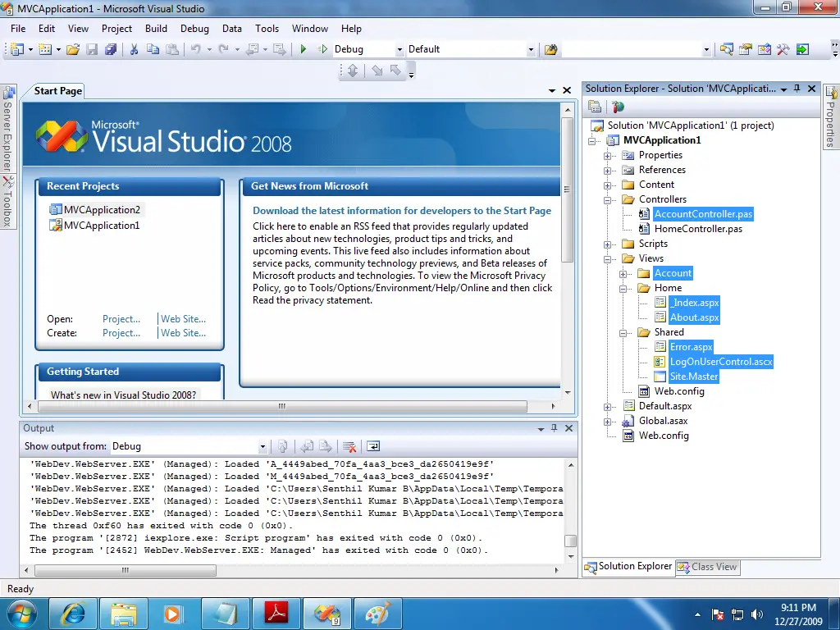
Task: Click 'What's new in Visual Studio 2008?' link
Action: (x=123, y=395)
